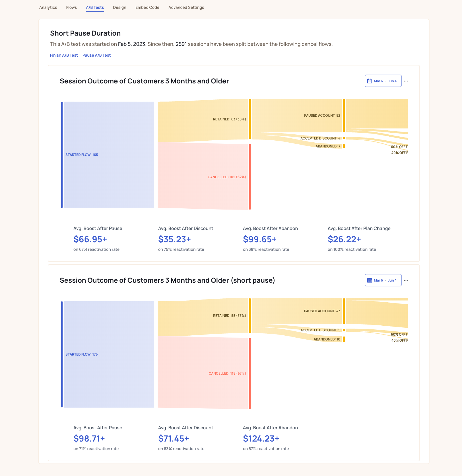462x476 pixels.
Task: Click the Finish A/B Test link
Action: coord(64,55)
